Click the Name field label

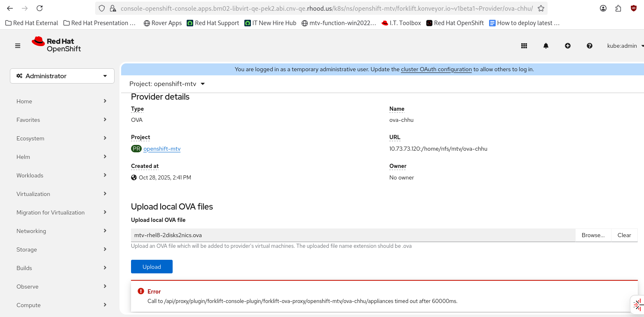point(397,109)
